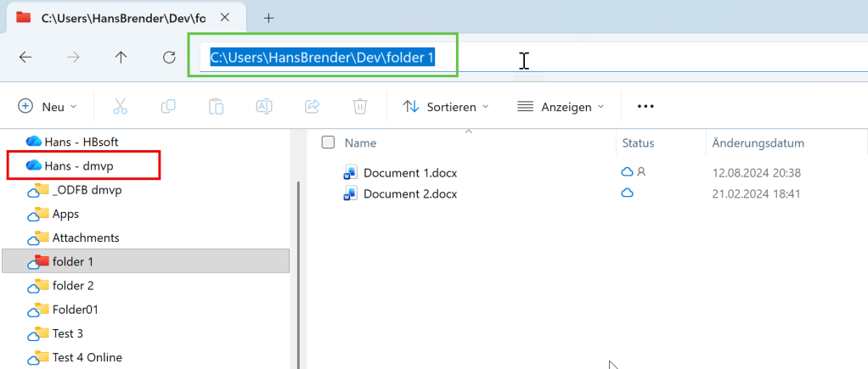Click the Status column header

pyautogui.click(x=638, y=143)
